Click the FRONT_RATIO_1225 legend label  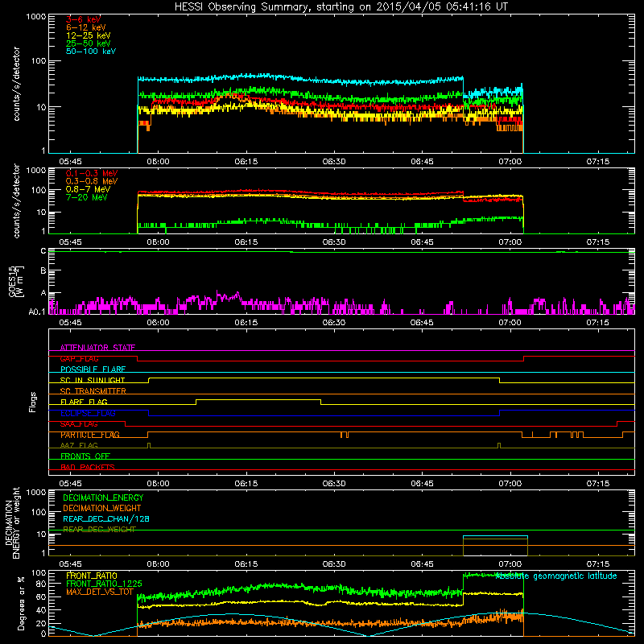pos(104,584)
